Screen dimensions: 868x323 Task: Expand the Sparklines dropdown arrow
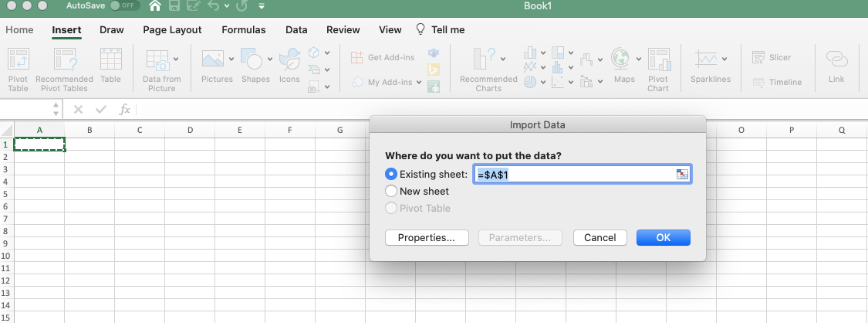[724, 59]
